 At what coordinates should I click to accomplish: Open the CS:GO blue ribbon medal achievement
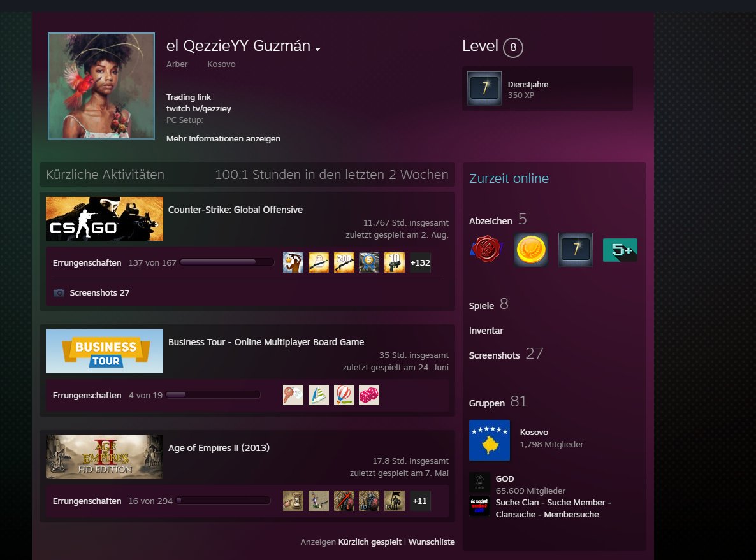(369, 262)
